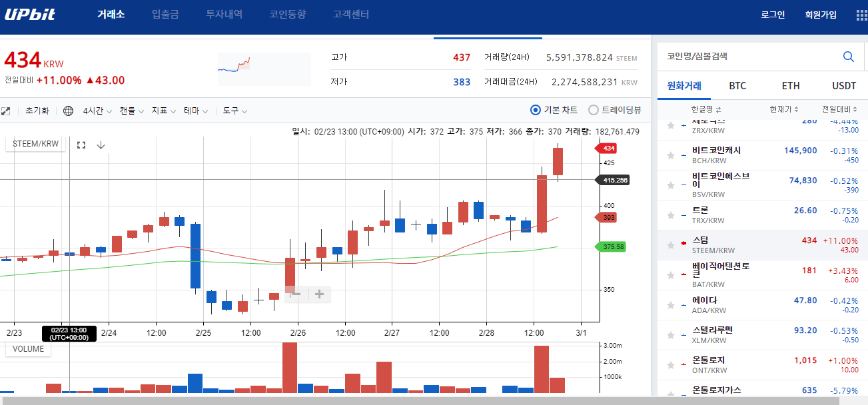The image size is (868, 405).
Task: Favorite 스텔라루멘 with its star
Action: point(671,335)
